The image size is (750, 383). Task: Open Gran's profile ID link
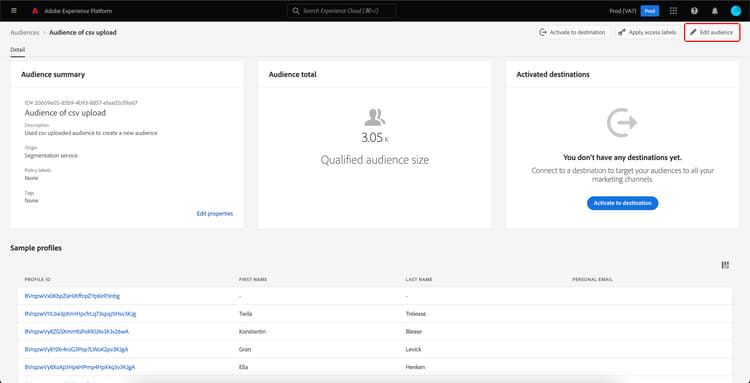[76, 349]
